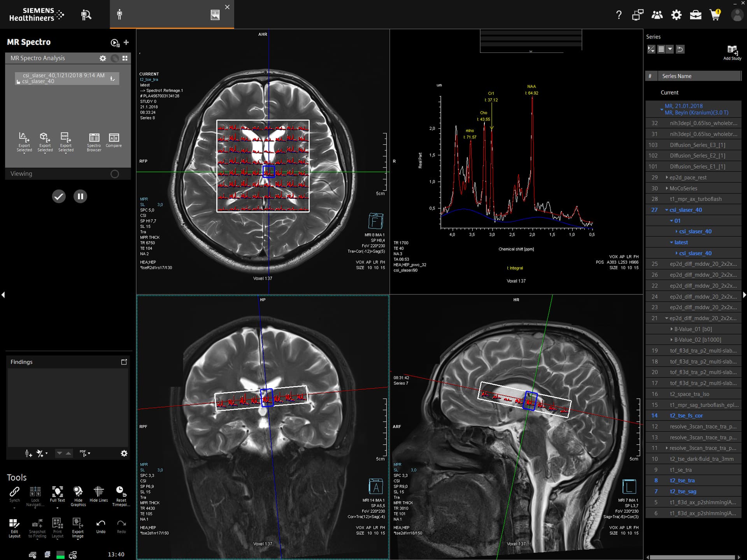Viewport: 747px width, 560px height.
Task: Toggle Full Text overlay display
Action: tap(57, 492)
